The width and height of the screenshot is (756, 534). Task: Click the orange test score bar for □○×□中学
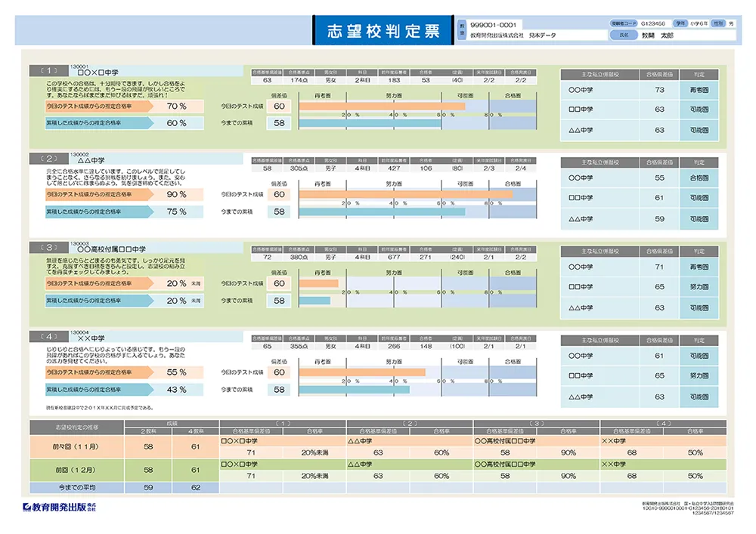click(x=382, y=106)
